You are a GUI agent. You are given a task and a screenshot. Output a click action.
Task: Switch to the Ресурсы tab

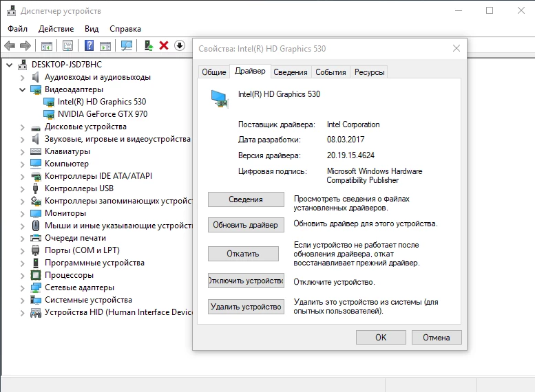(x=369, y=72)
